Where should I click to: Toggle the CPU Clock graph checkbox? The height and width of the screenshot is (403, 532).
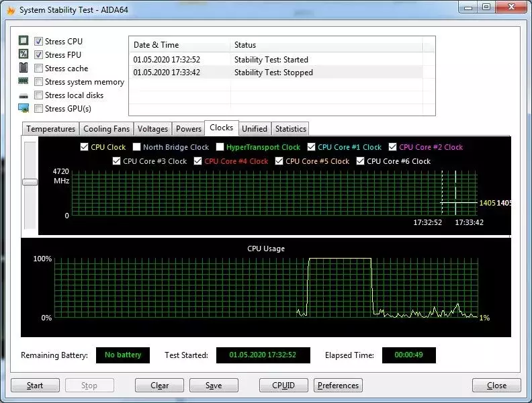[84, 147]
